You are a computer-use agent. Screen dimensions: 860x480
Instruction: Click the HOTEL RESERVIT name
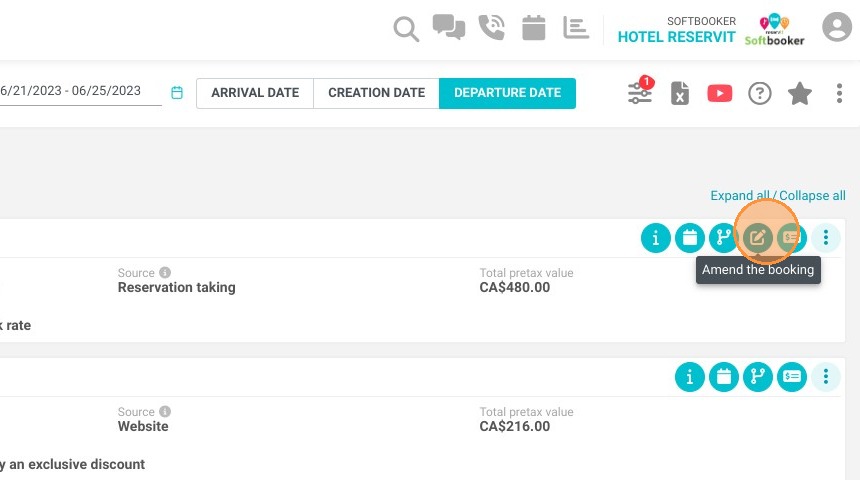676,37
